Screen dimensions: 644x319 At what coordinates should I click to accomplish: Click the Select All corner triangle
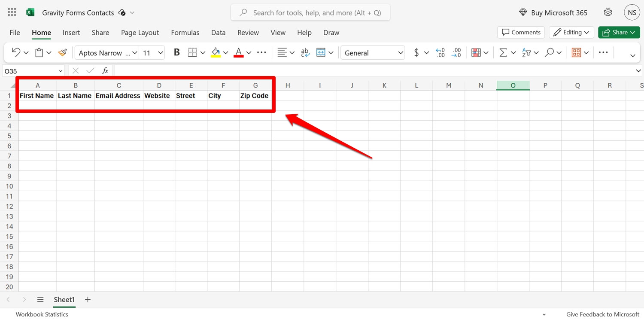(x=13, y=85)
